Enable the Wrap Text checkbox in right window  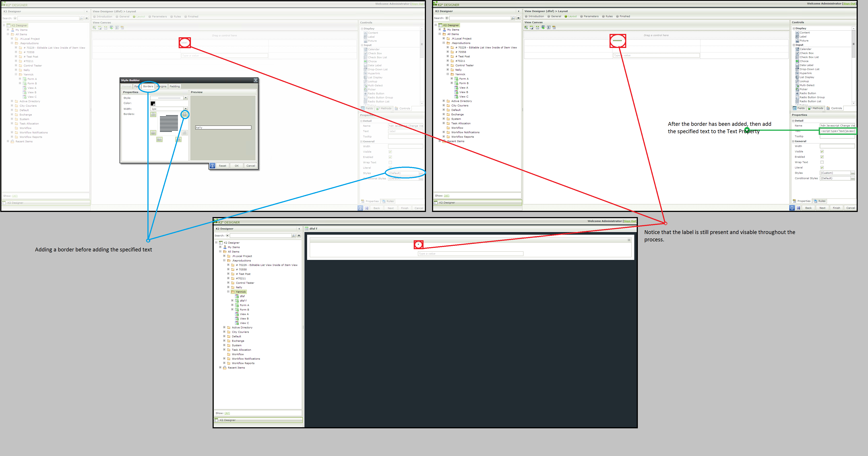click(x=822, y=162)
